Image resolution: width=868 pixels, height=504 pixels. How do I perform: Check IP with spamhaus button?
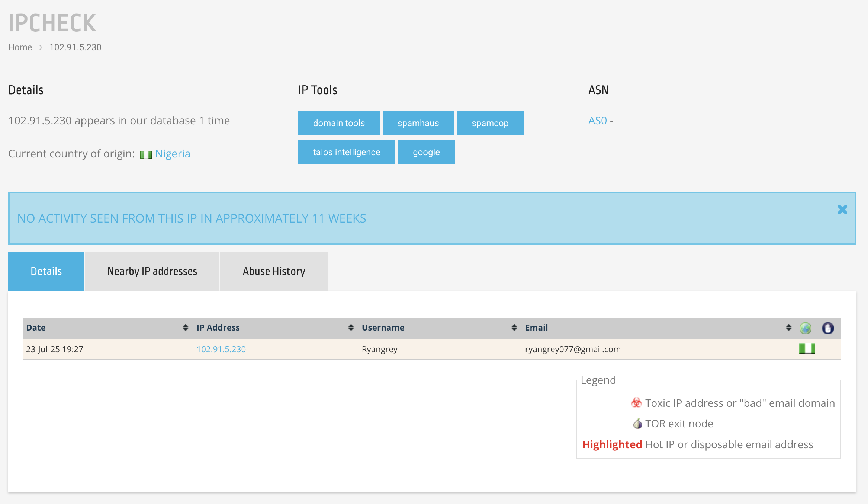click(x=418, y=123)
